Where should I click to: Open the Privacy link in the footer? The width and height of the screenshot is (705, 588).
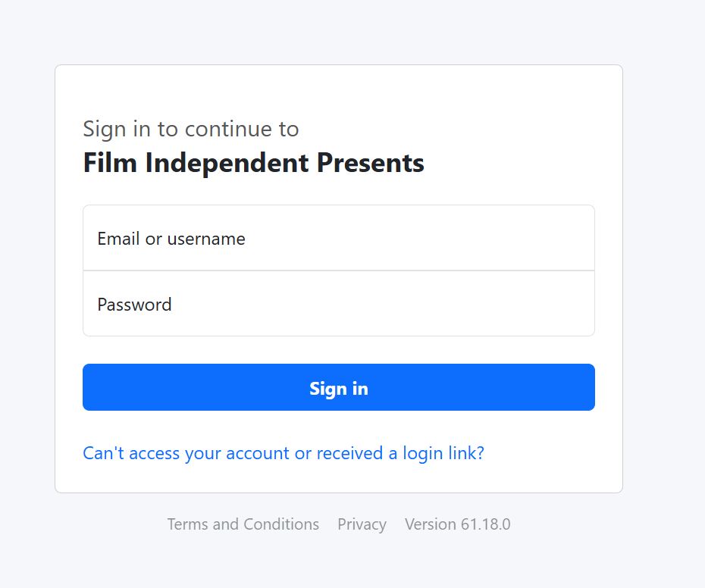362,524
